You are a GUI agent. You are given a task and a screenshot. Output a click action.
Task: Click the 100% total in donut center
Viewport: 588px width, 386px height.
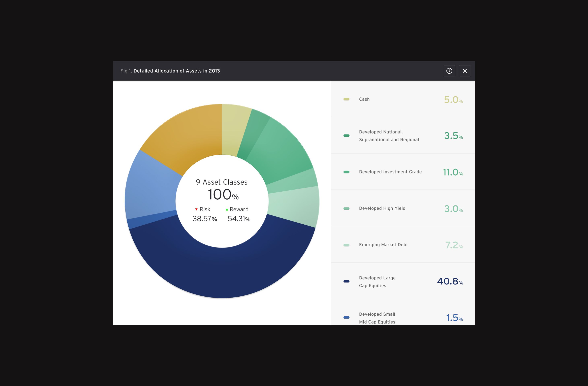223,194
